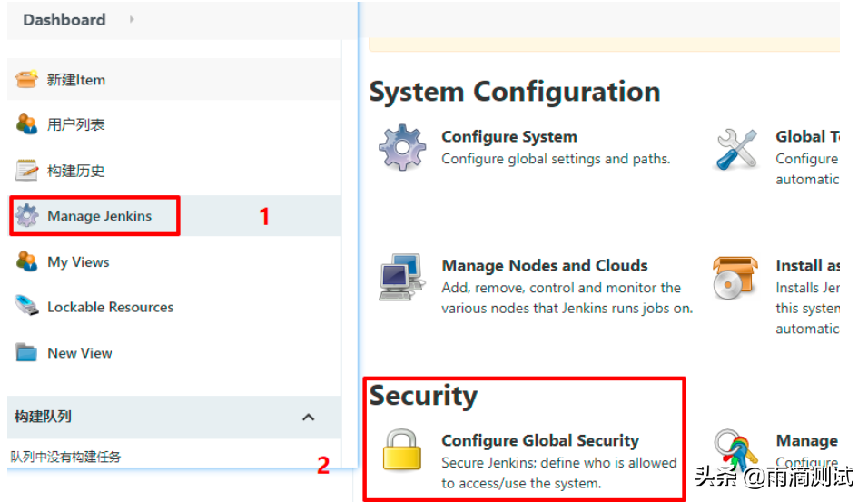868x502 pixels.
Task: Click text 队列中没有构建任务
Action: [x=65, y=457]
